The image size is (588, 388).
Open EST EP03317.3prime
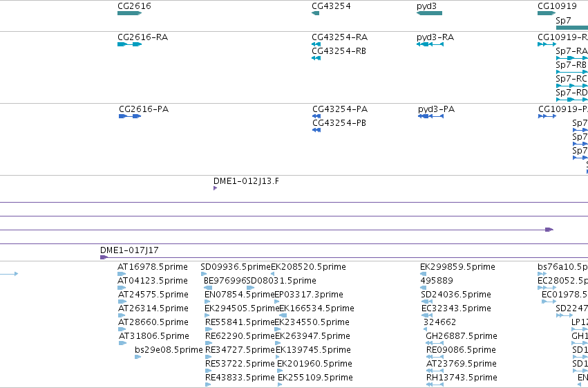[309, 295]
